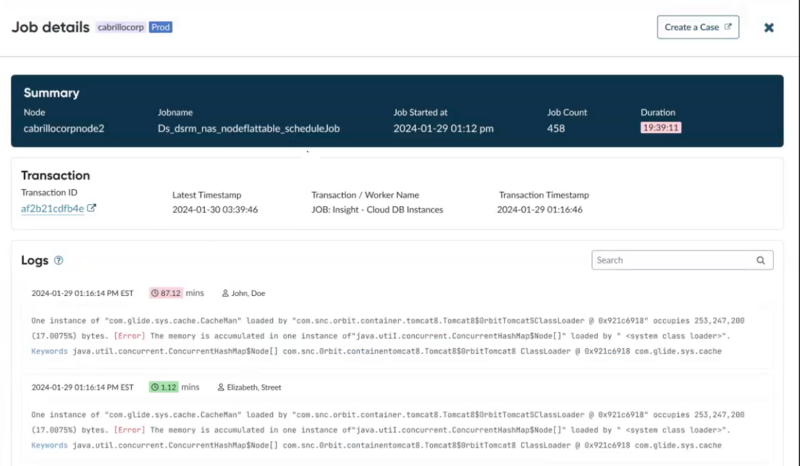Click external link icon in Create a Case

point(728,27)
